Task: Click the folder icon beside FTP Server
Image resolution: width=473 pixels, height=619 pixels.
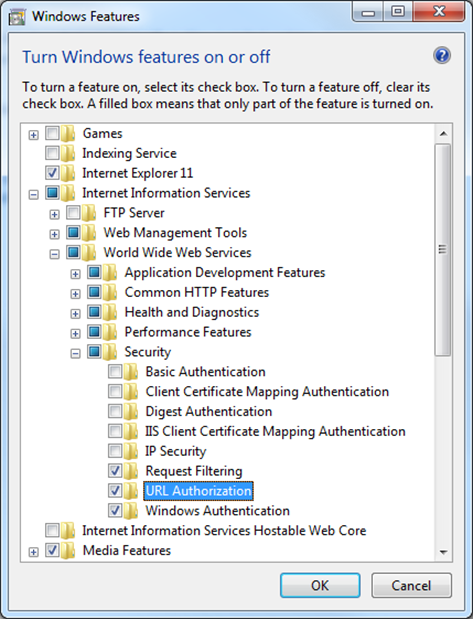Action: [89, 213]
